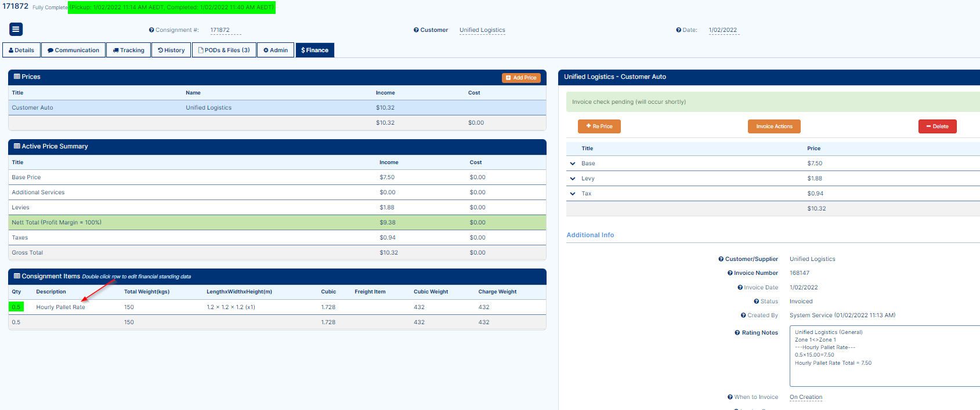The width and height of the screenshot is (980, 410).
Task: Select the Customer Auto price row
Action: (x=277, y=108)
